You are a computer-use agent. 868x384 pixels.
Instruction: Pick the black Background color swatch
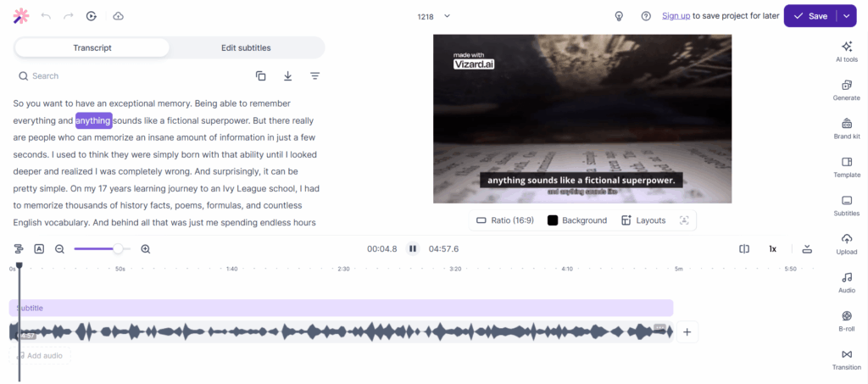click(553, 220)
